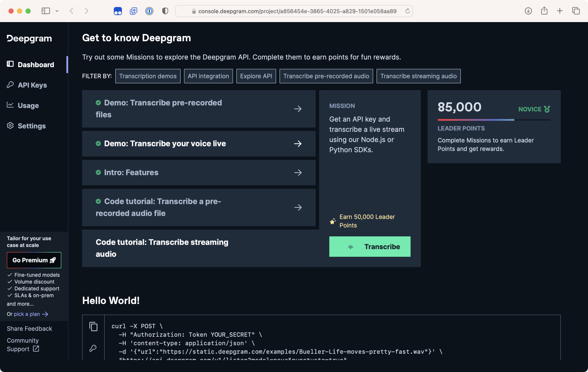Expand the Intro: Features mission arrow
The image size is (588, 372).
tap(298, 172)
